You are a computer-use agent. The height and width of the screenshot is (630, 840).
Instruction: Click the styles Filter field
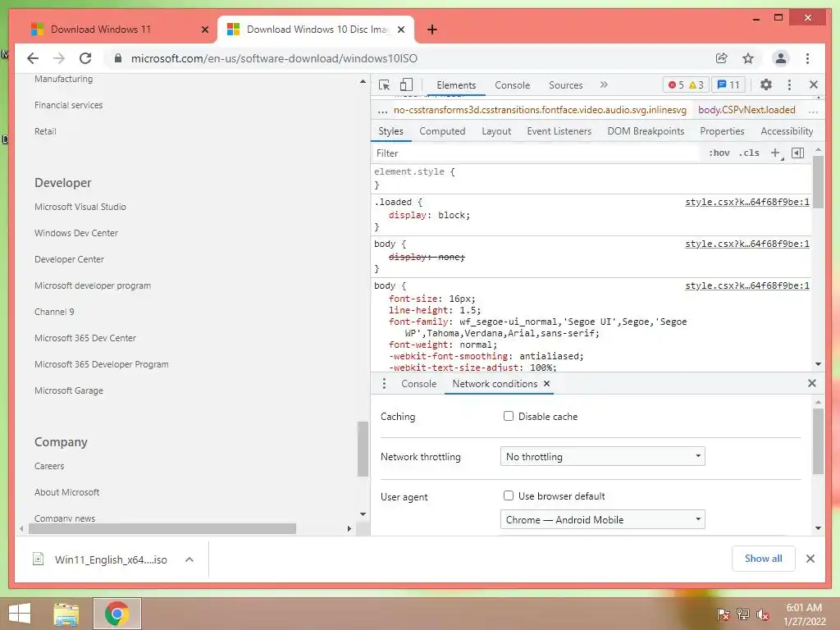(x=536, y=153)
